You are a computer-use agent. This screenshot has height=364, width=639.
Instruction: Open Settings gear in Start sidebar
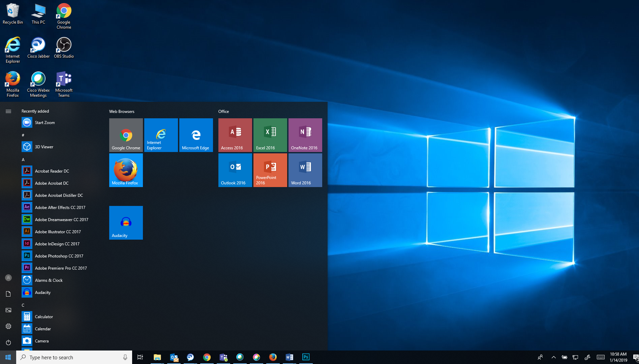[8, 326]
